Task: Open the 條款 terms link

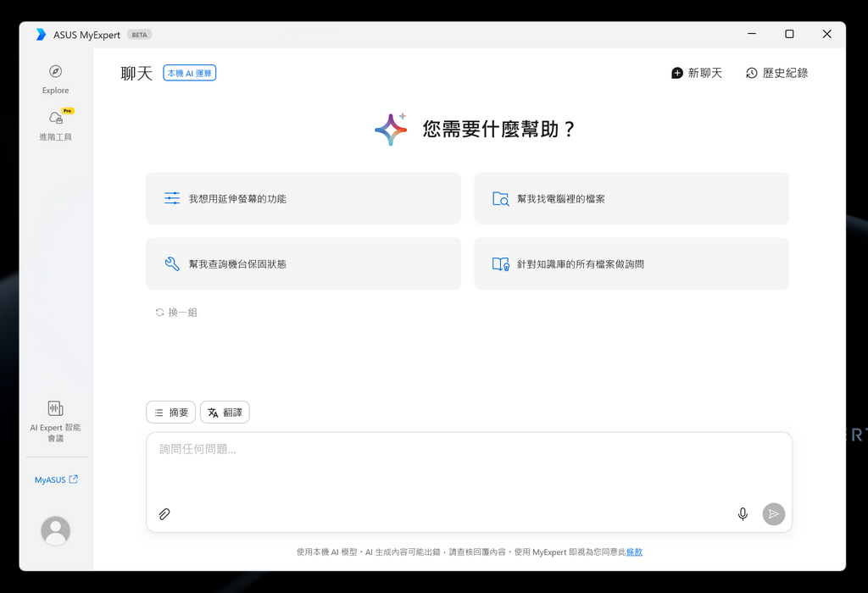Action: 634,552
